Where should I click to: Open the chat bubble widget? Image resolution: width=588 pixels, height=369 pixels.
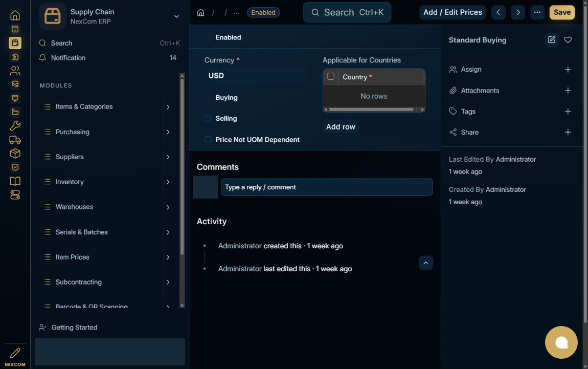(x=561, y=342)
